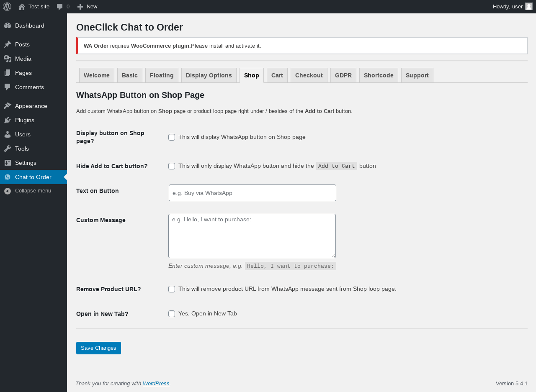
Task: Click the WordPress logo icon
Action: tap(7, 7)
